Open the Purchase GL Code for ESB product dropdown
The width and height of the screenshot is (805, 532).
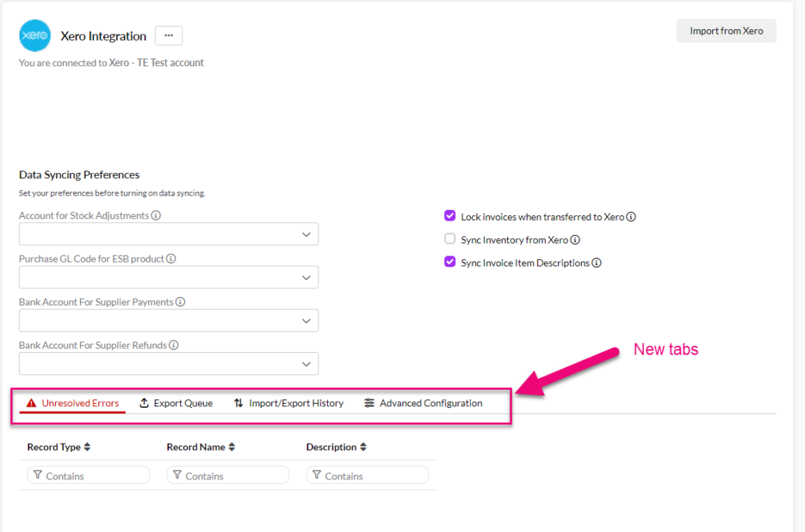click(x=307, y=277)
